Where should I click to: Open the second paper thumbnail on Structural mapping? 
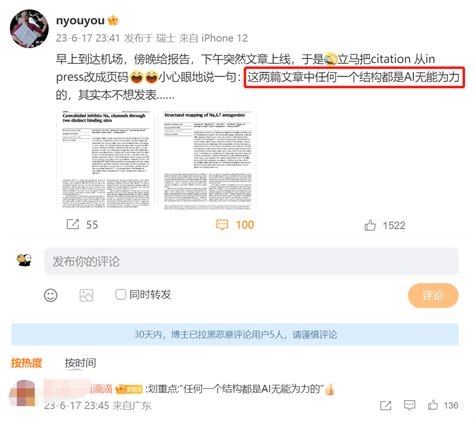(208, 160)
